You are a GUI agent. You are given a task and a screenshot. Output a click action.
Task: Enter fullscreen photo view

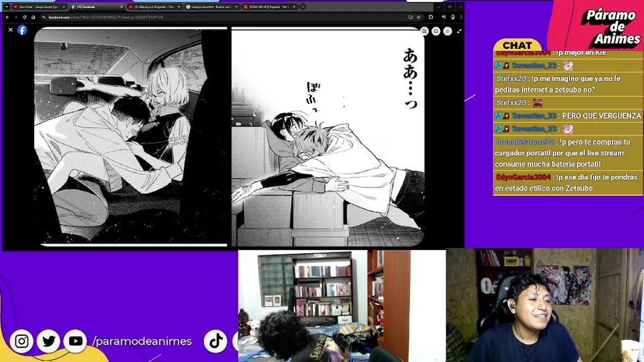point(459,31)
